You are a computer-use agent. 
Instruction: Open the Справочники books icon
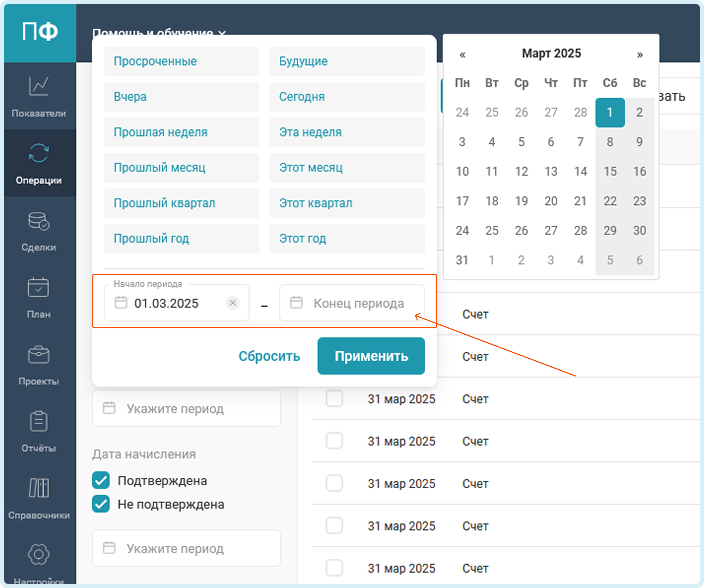(39, 488)
